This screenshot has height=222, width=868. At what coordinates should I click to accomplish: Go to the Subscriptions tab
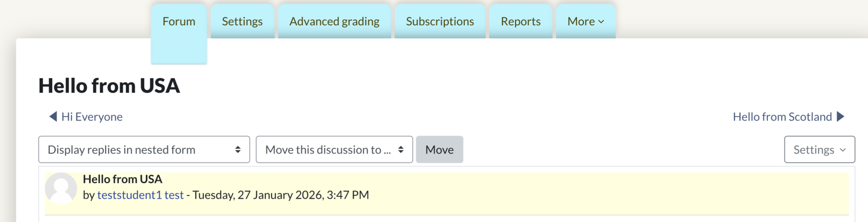[440, 22]
